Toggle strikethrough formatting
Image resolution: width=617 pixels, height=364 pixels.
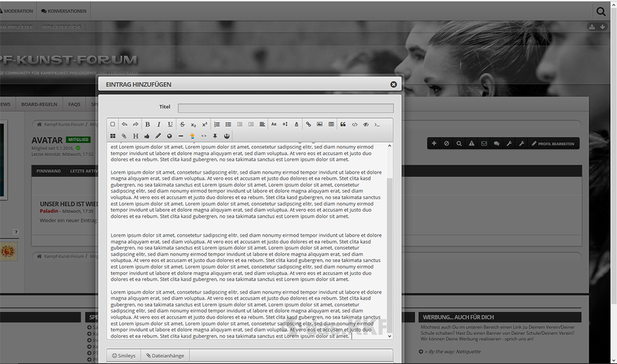pos(182,125)
